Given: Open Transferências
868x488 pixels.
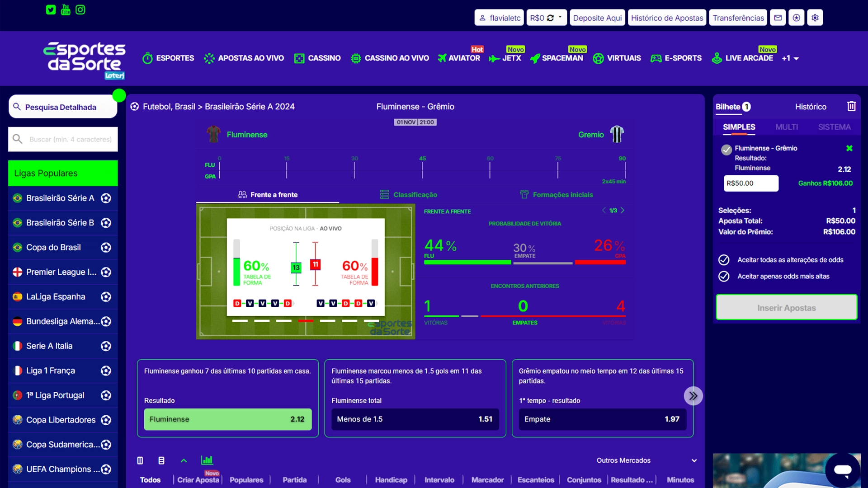Looking at the screenshot, I should pyautogui.click(x=738, y=18).
